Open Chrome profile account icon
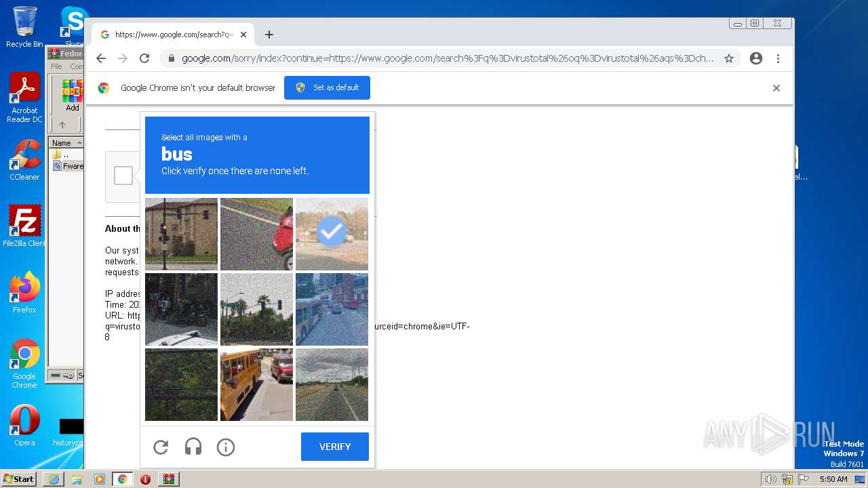The height and width of the screenshot is (488, 868). tap(756, 58)
